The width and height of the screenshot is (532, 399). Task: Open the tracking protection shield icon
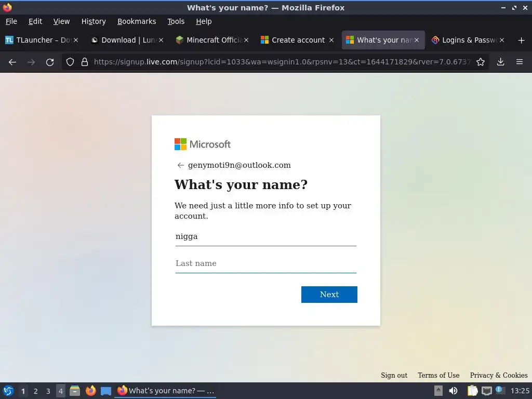(x=70, y=62)
